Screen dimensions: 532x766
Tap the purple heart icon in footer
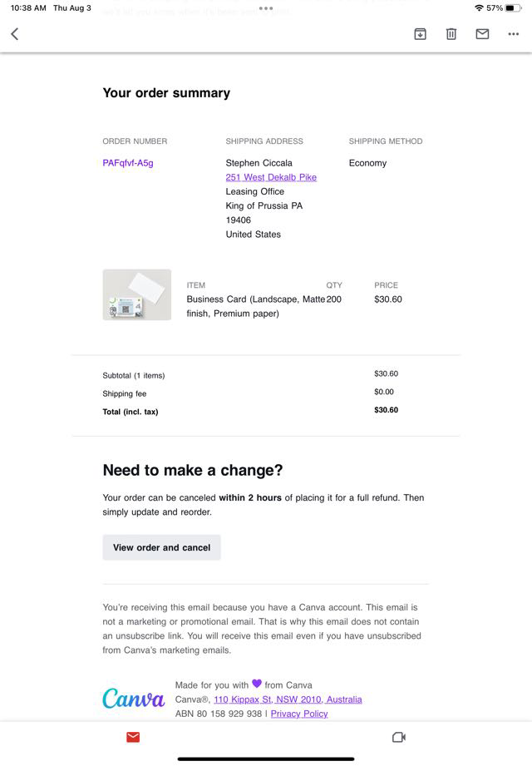257,684
